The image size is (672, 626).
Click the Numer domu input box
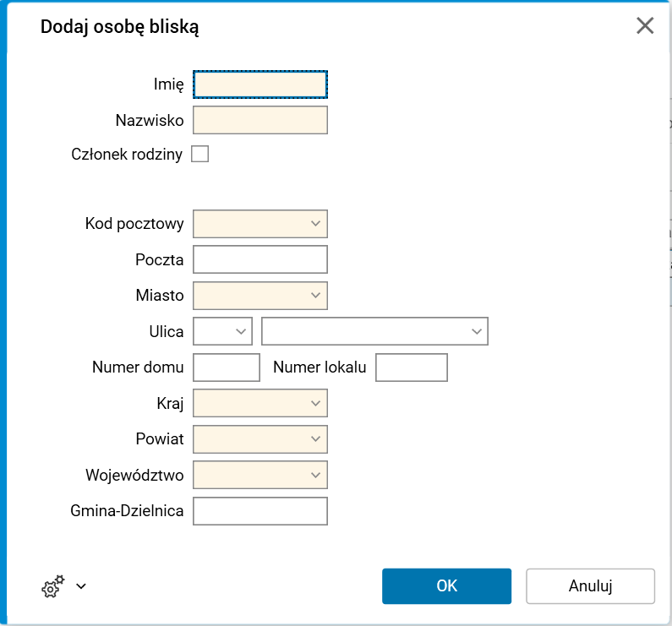tap(227, 367)
